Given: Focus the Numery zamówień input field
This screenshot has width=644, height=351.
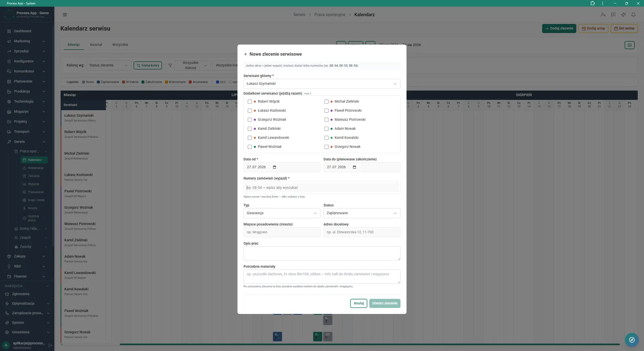Looking at the screenshot, I should (322, 188).
